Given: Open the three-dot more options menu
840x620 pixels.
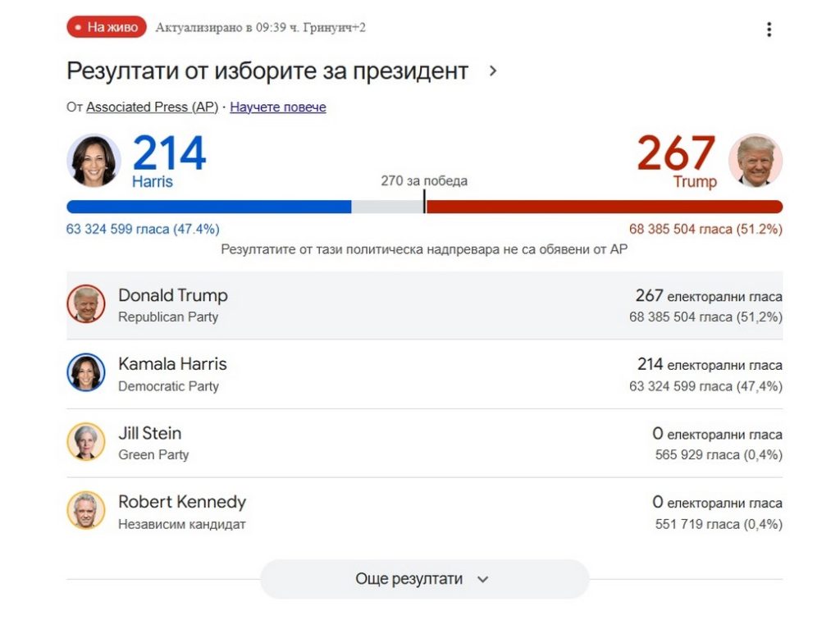Looking at the screenshot, I should [769, 30].
